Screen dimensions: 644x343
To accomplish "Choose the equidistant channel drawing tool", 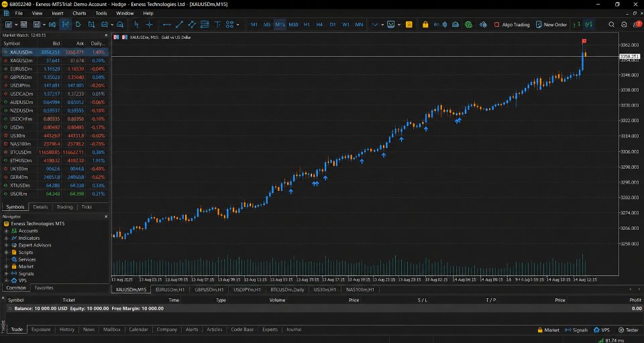I will coord(192,25).
